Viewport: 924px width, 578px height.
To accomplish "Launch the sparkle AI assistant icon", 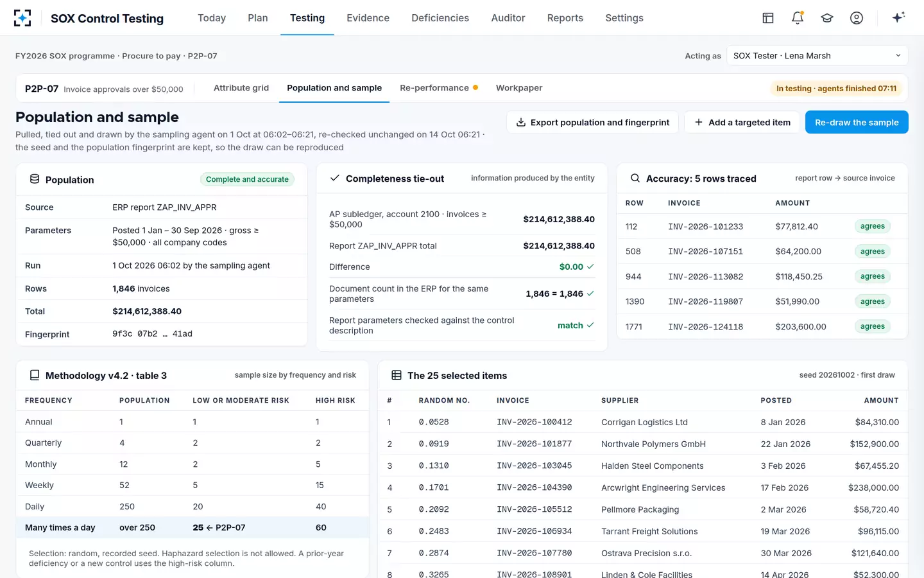I will coord(898,17).
